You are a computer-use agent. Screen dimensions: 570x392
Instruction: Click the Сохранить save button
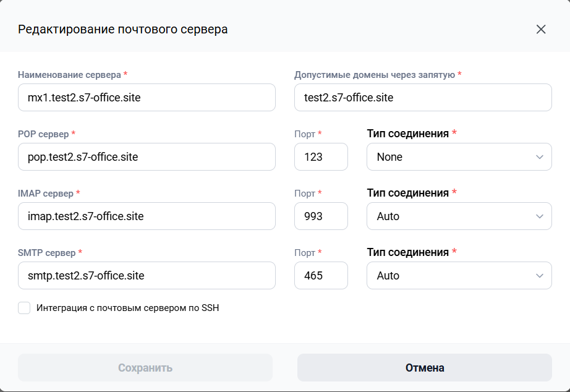(x=145, y=368)
